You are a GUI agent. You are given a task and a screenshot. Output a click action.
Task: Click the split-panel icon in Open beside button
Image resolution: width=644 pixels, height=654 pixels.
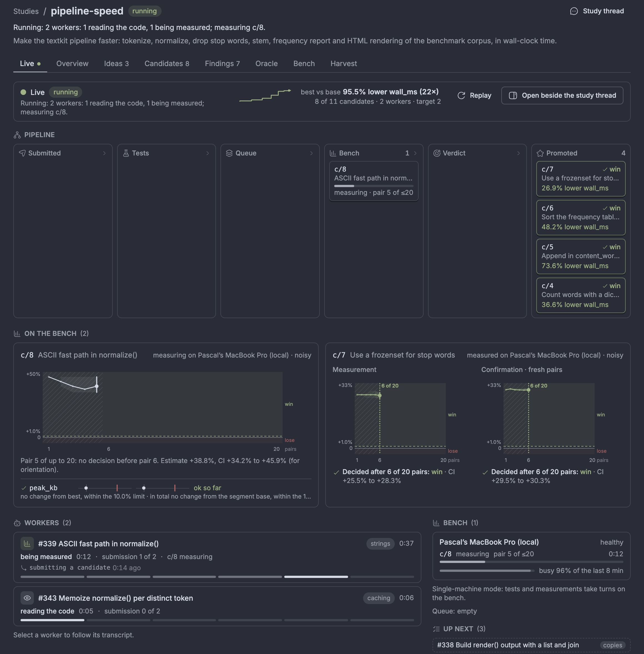513,95
